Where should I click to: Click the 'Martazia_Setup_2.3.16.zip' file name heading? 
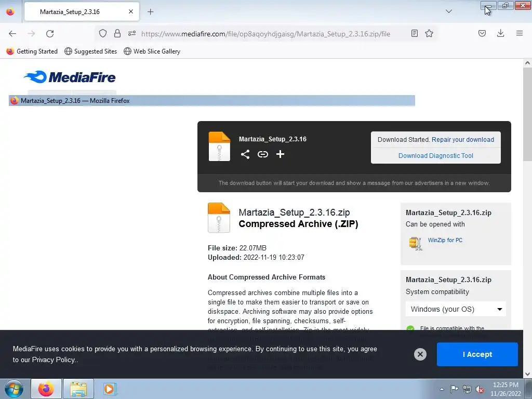[x=294, y=212]
